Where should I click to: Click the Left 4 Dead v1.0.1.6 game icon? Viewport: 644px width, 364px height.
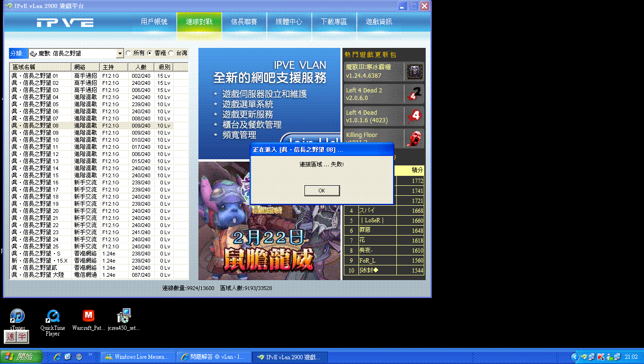coord(414,116)
